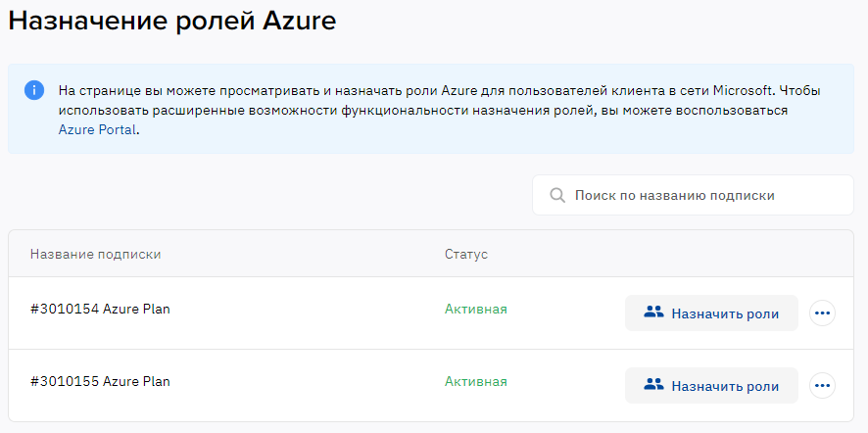The image size is (868, 433).
Task: Click the blue info icon in the banner
Action: coord(34,90)
